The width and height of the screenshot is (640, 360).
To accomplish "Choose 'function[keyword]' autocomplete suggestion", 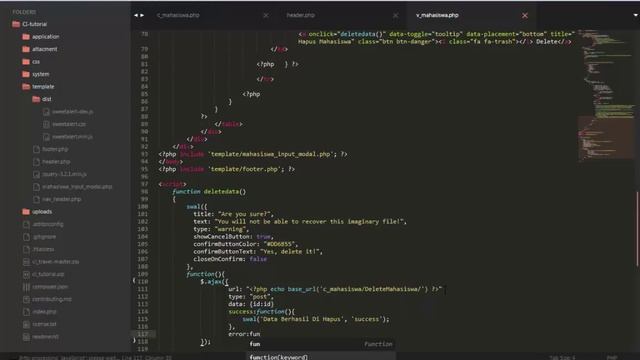I will [x=321, y=356].
